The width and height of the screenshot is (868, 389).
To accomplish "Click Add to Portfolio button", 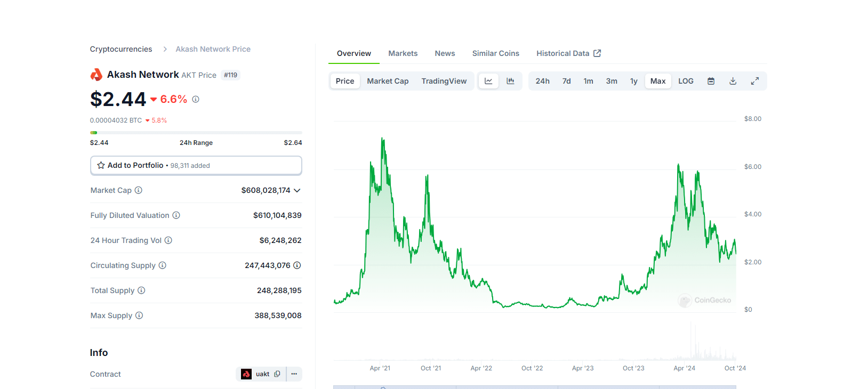I will click(x=196, y=165).
